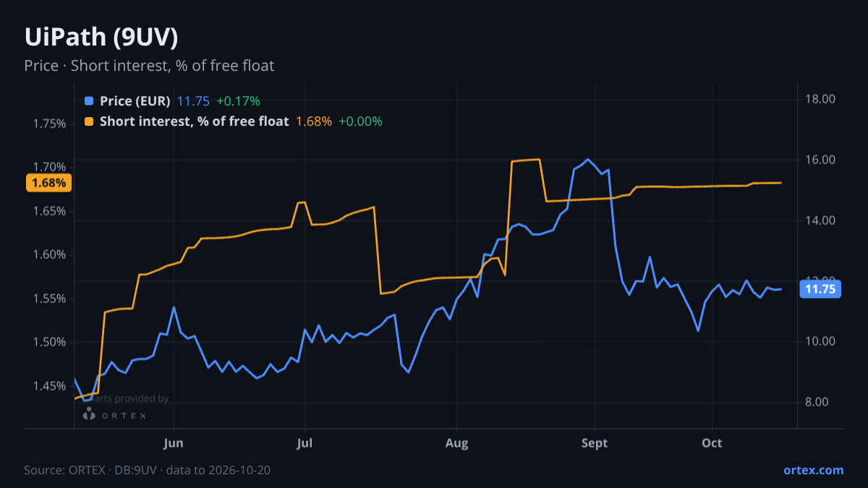The image size is (868, 488).
Task: Click the UiPath (9UV) chart title
Action: click(x=101, y=38)
